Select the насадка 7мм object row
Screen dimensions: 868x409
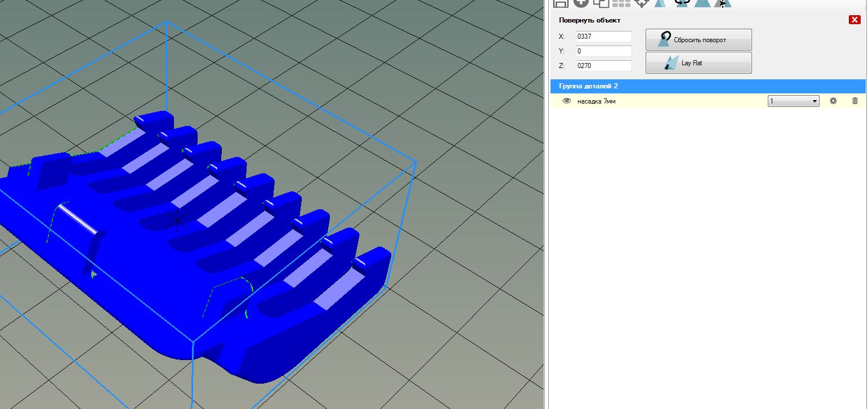708,101
